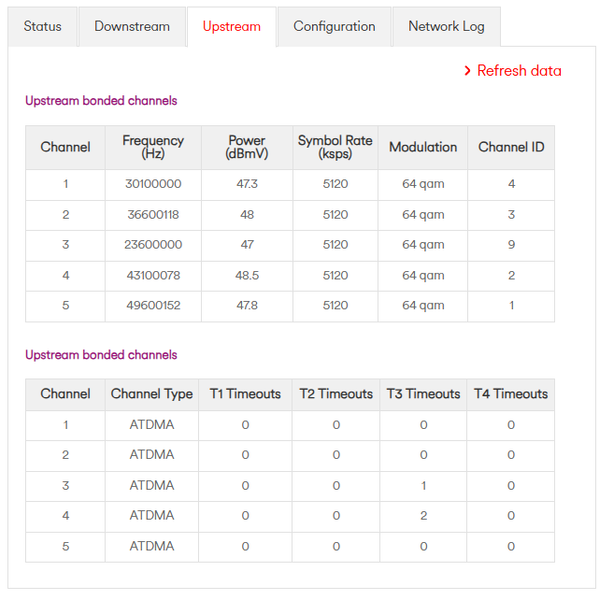The height and width of the screenshot is (600, 599).
Task: Click the Modulation column header
Action: (x=423, y=147)
